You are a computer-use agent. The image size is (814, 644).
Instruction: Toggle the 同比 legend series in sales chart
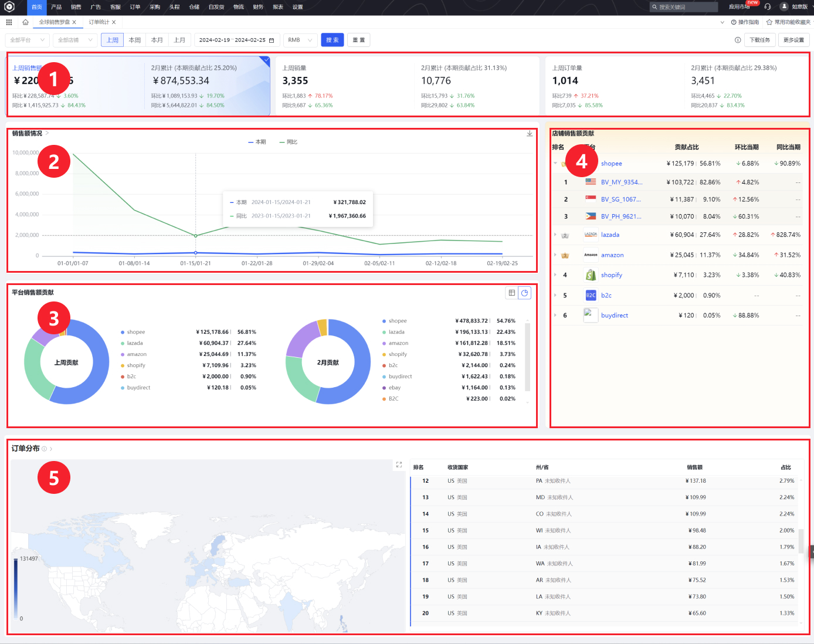(289, 142)
